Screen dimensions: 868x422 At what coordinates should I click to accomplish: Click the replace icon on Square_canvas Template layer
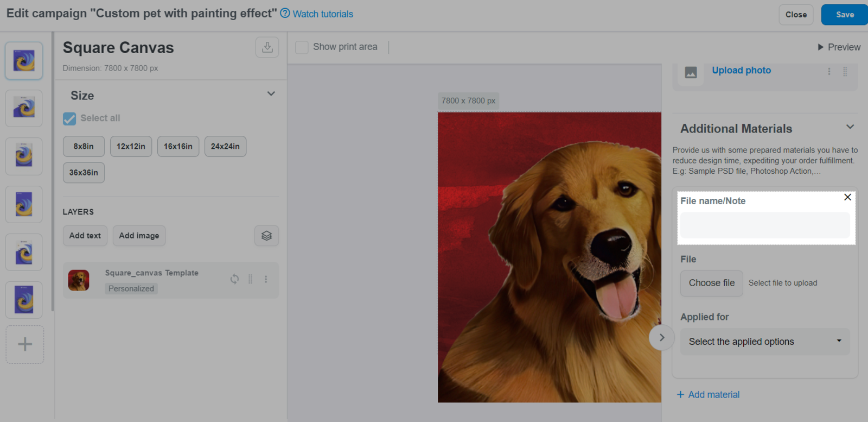(x=234, y=279)
